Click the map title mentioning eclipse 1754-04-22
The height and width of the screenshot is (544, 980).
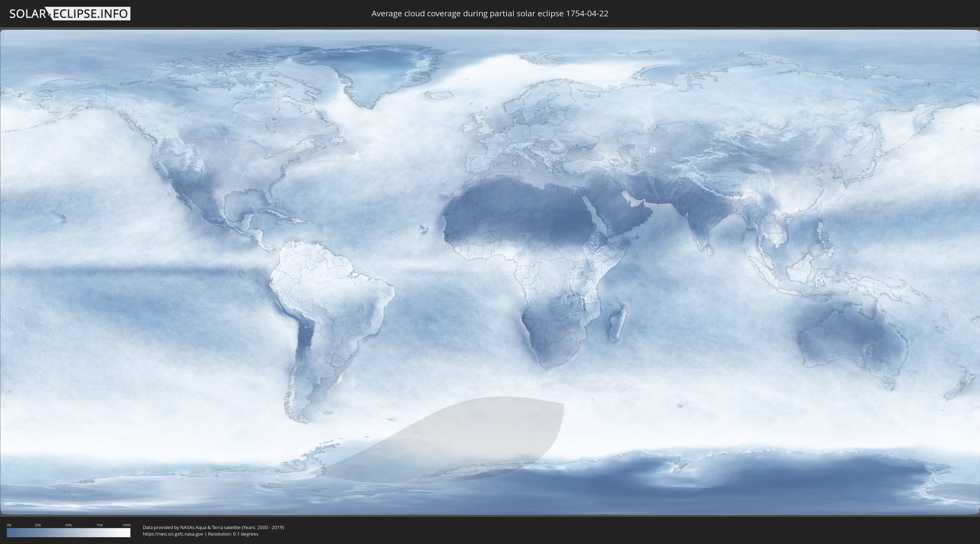click(490, 14)
